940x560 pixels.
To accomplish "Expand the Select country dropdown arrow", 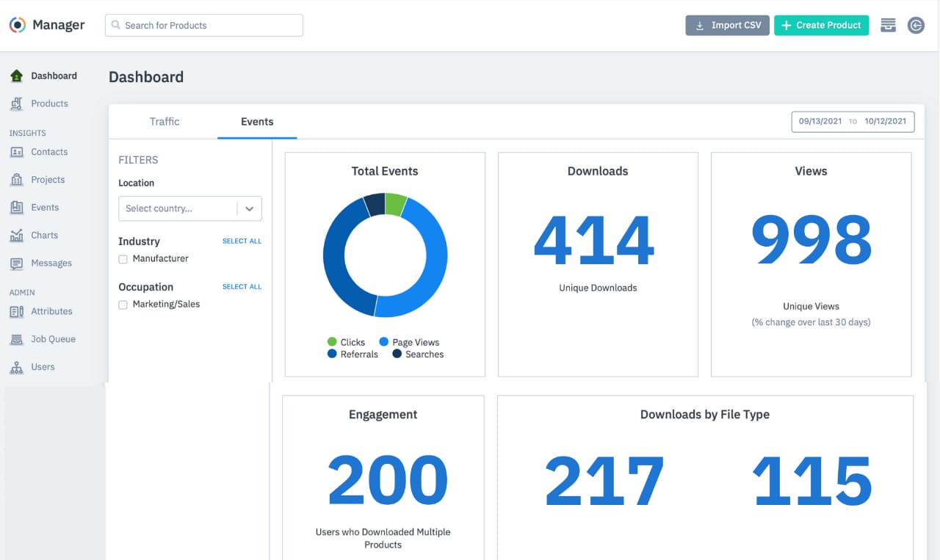I will click(x=249, y=208).
